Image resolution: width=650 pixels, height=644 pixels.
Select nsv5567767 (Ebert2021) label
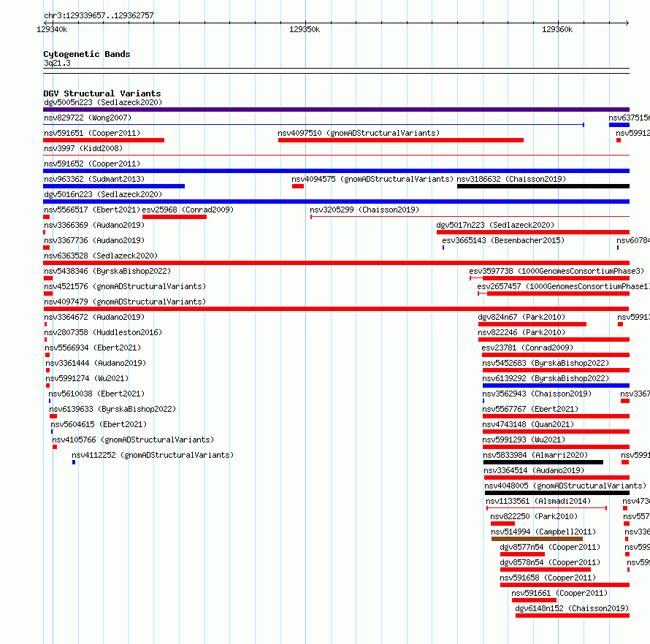(530, 409)
